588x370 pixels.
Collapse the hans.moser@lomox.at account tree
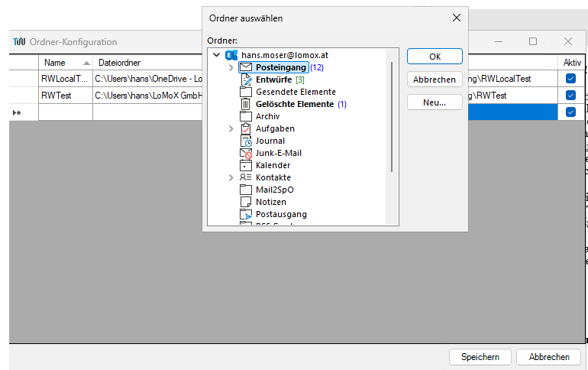(216, 55)
